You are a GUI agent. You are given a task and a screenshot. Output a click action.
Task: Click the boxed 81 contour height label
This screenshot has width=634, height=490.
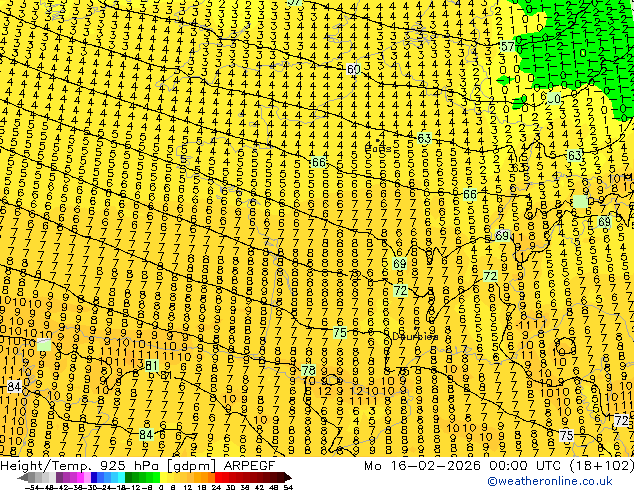point(151,365)
